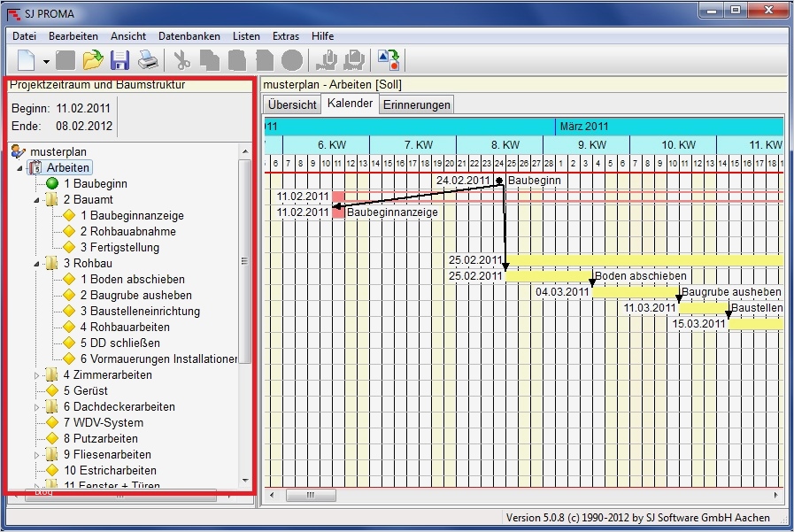The image size is (794, 532).
Task: Open the Datei menu
Action: (24, 36)
